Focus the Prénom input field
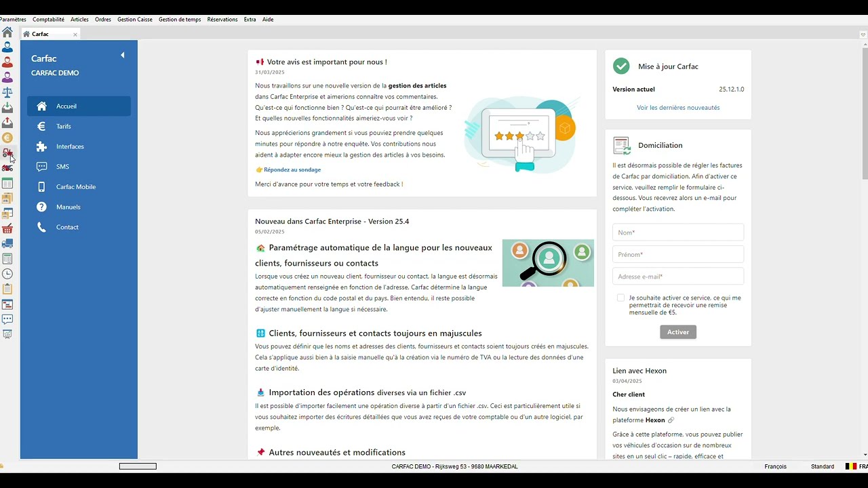Screen dimensions: 868x488 click(678, 255)
